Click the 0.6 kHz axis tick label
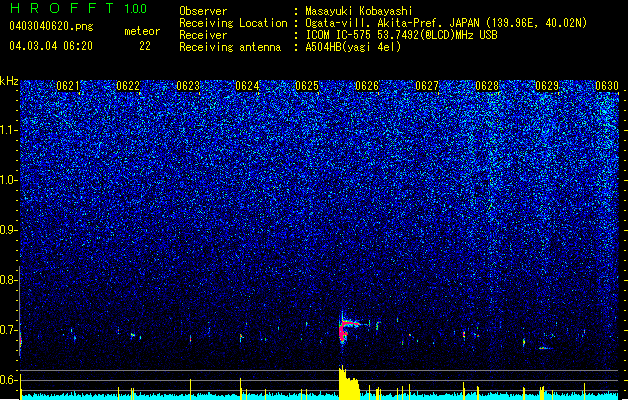The height and width of the screenshot is (400, 629). click(8, 380)
